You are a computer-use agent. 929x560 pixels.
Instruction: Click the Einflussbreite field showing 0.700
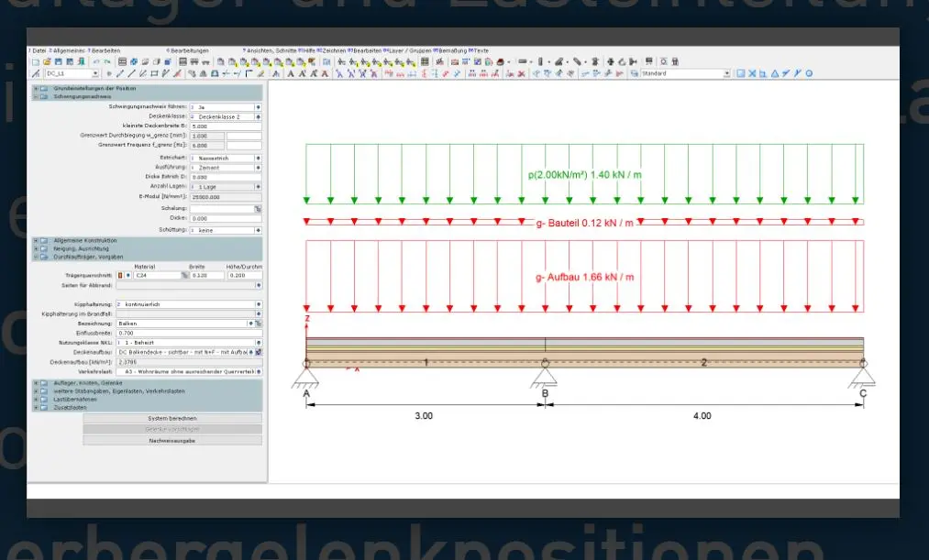tap(188, 334)
